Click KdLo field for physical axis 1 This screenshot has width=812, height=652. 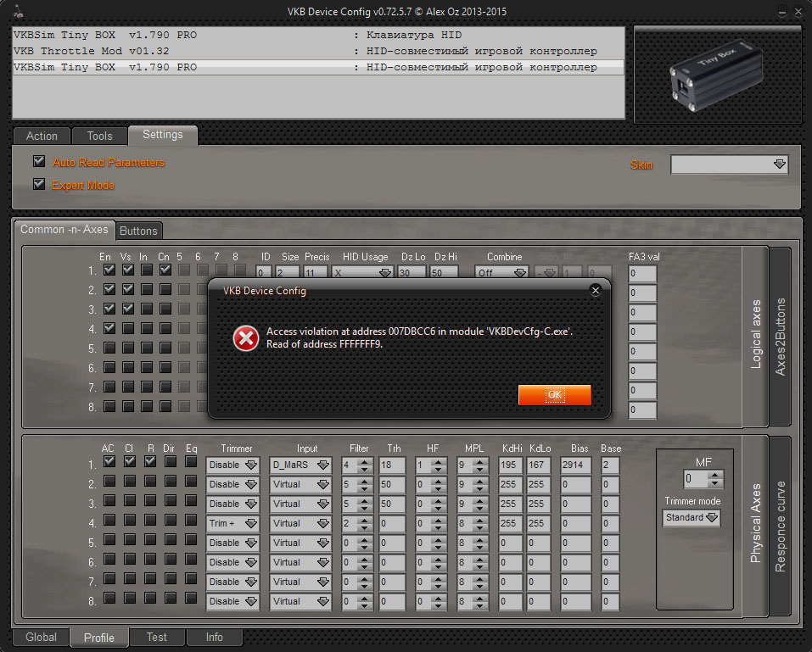pyautogui.click(x=538, y=465)
